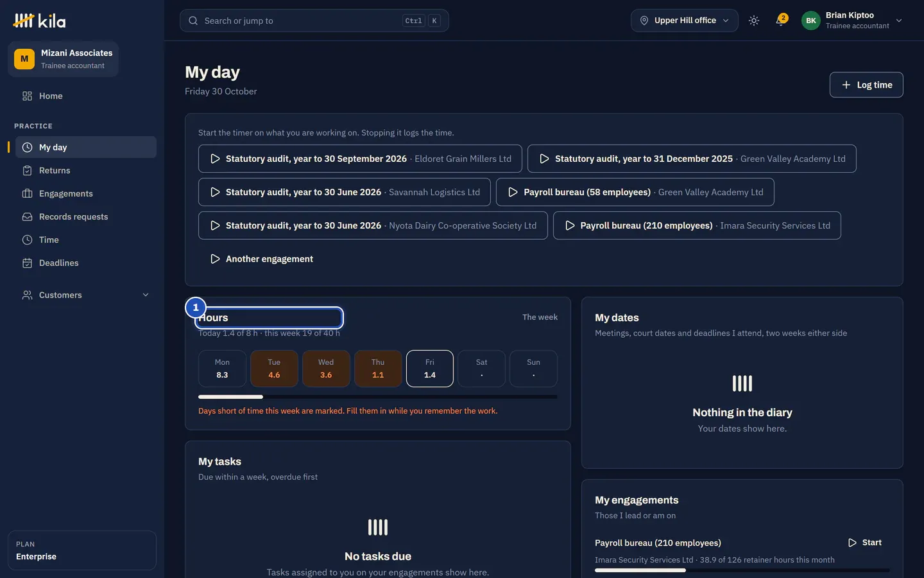Start timer for Payroll bureau (58 employees)
This screenshot has height=578, width=924.
635,192
